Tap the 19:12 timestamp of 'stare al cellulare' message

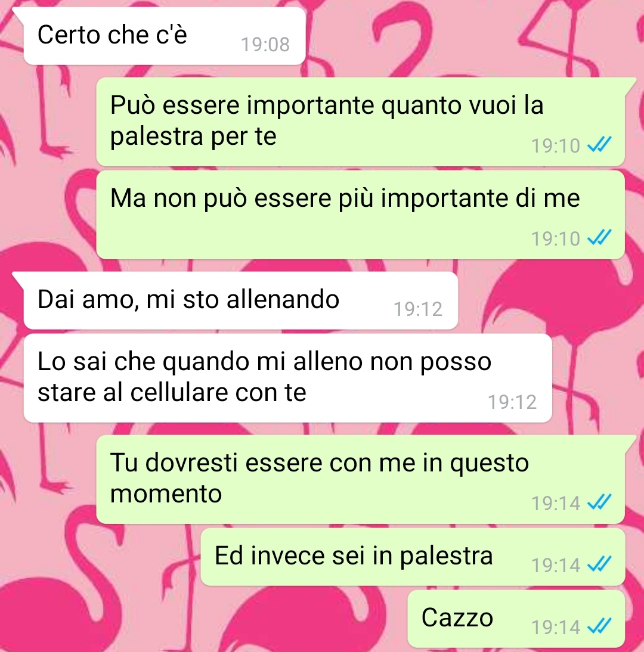pyautogui.click(x=512, y=402)
